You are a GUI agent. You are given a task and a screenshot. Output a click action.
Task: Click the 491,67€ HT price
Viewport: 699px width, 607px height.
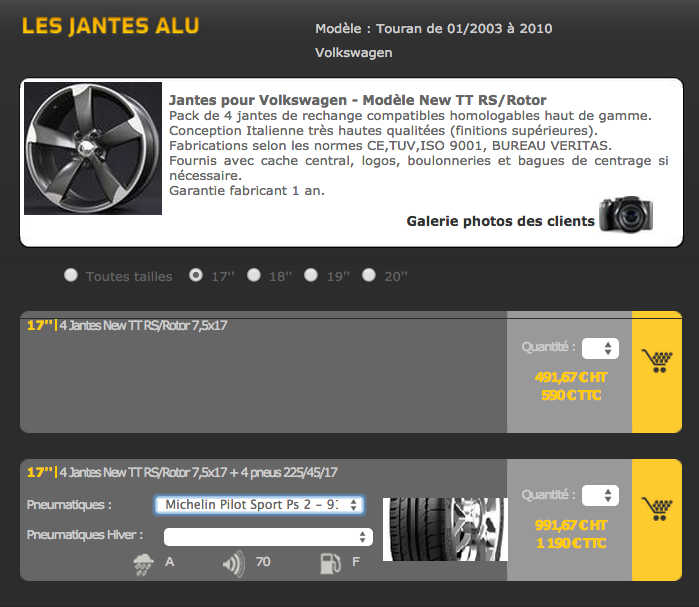point(571,377)
